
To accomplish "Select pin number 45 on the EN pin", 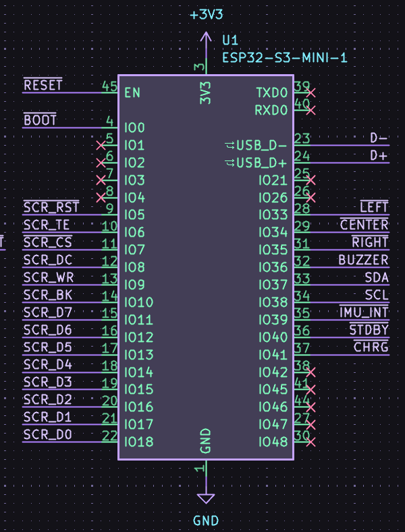I will (109, 86).
